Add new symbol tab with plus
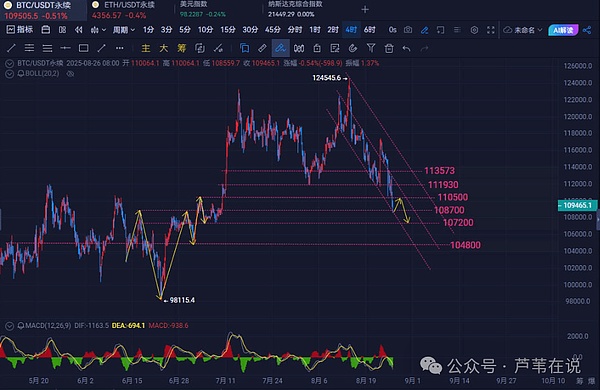Image resolution: width=600 pixels, height=390 pixels. [x=365, y=10]
